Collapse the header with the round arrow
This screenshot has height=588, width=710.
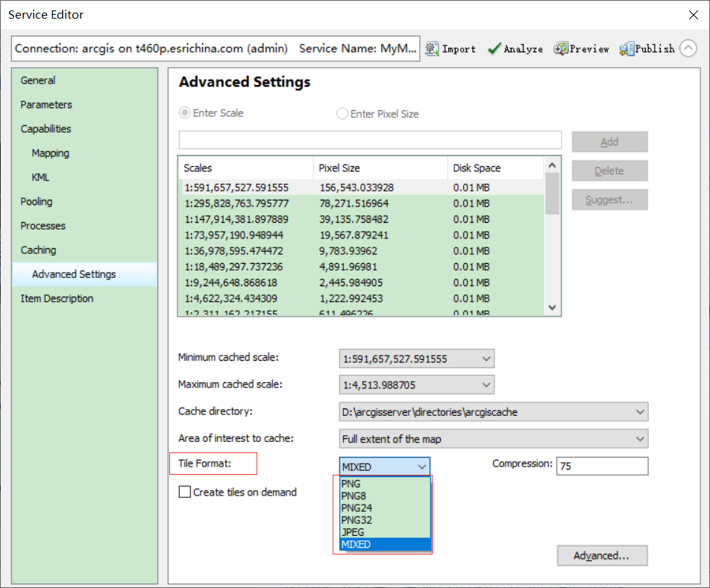pyautogui.click(x=688, y=48)
